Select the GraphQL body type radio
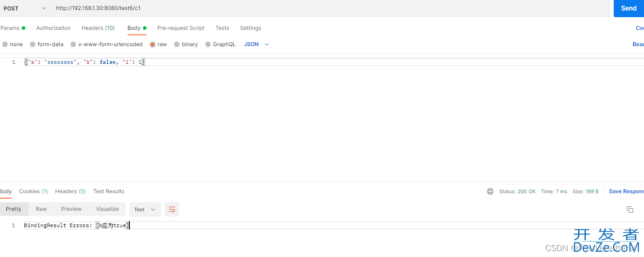 click(x=208, y=44)
